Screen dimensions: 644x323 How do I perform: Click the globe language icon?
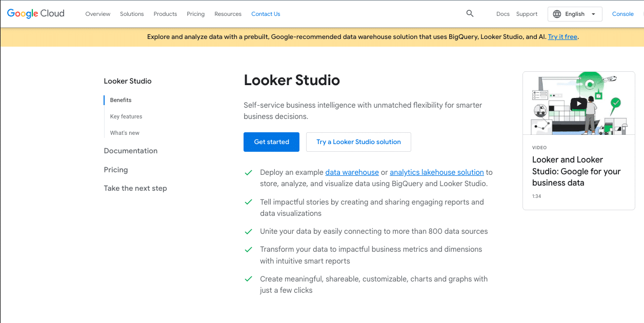tap(557, 14)
